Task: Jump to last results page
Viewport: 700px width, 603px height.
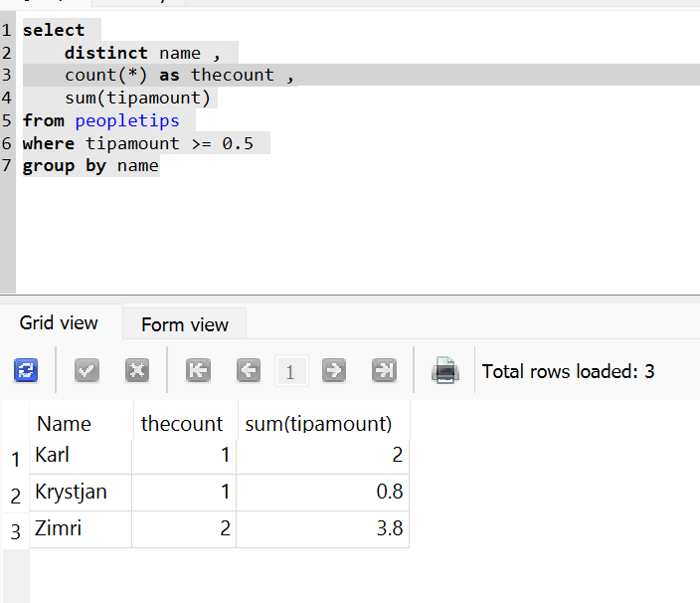Action: tap(384, 370)
